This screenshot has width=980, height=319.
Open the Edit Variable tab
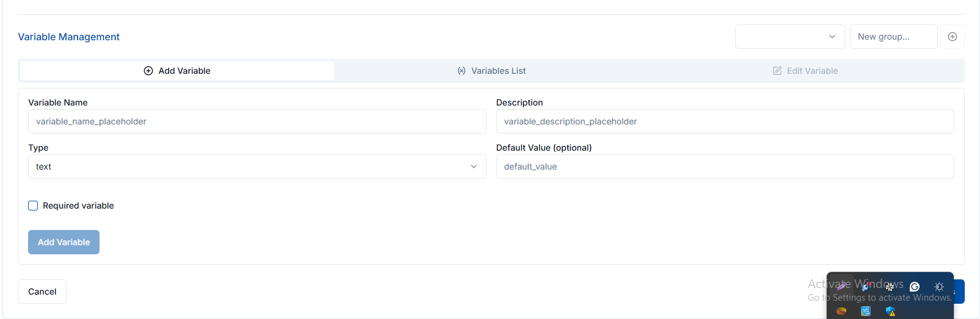pos(805,71)
